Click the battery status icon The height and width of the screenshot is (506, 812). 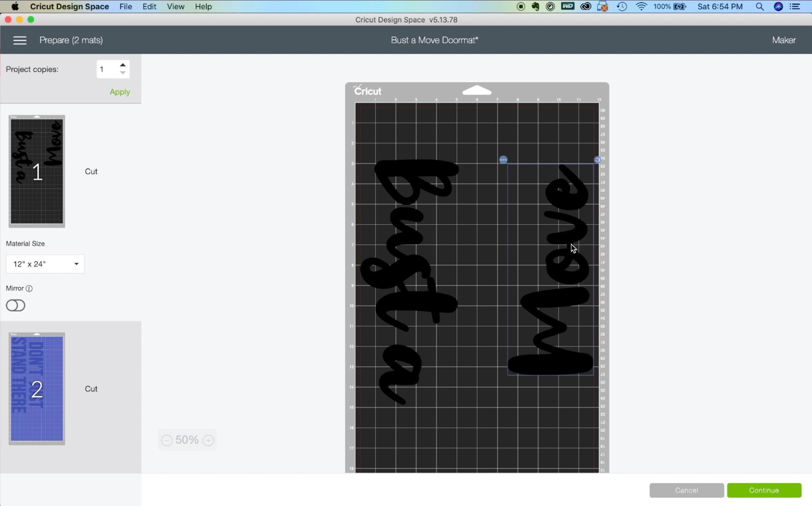click(x=680, y=6)
